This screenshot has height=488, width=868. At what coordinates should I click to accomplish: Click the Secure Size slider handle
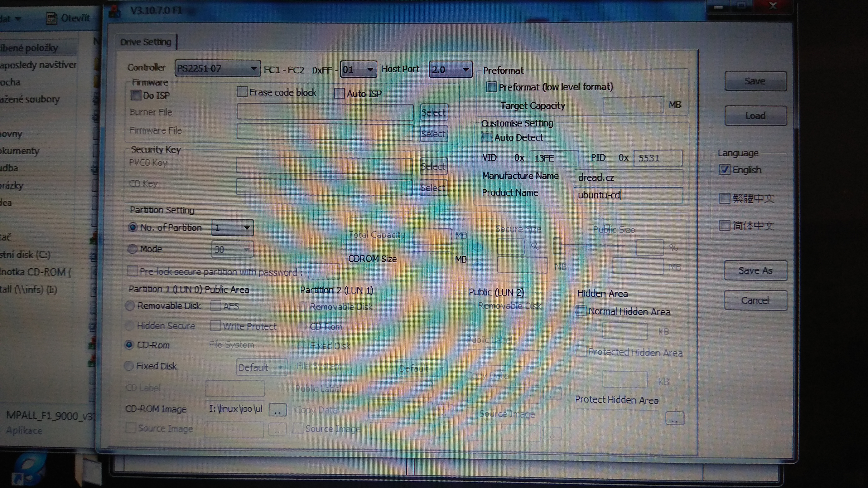click(557, 245)
